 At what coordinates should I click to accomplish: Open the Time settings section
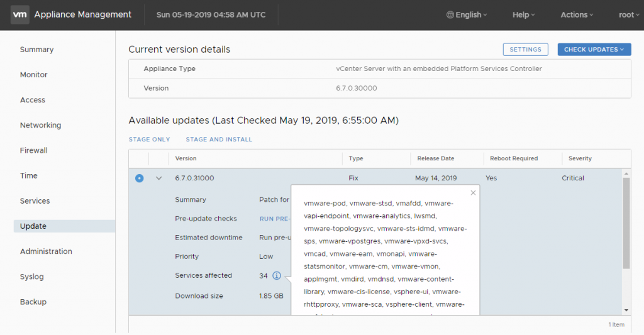pyautogui.click(x=29, y=176)
